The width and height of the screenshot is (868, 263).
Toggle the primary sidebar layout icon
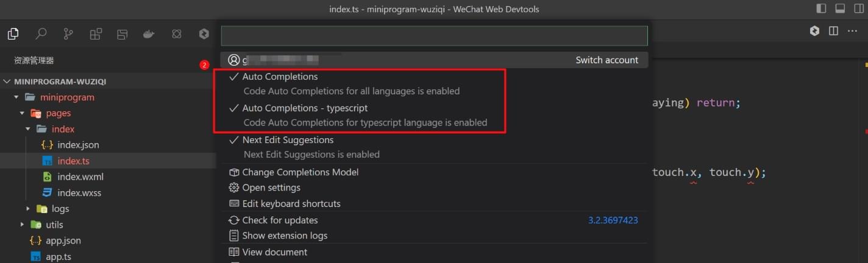[x=821, y=9]
